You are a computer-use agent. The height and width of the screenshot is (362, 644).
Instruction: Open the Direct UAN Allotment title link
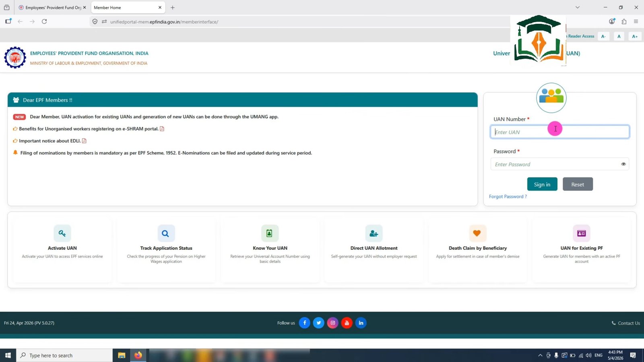click(x=374, y=248)
